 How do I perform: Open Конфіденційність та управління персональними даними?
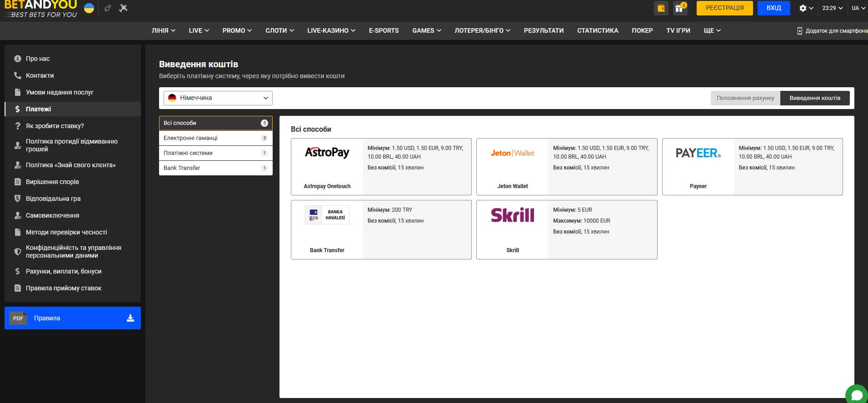click(74, 251)
